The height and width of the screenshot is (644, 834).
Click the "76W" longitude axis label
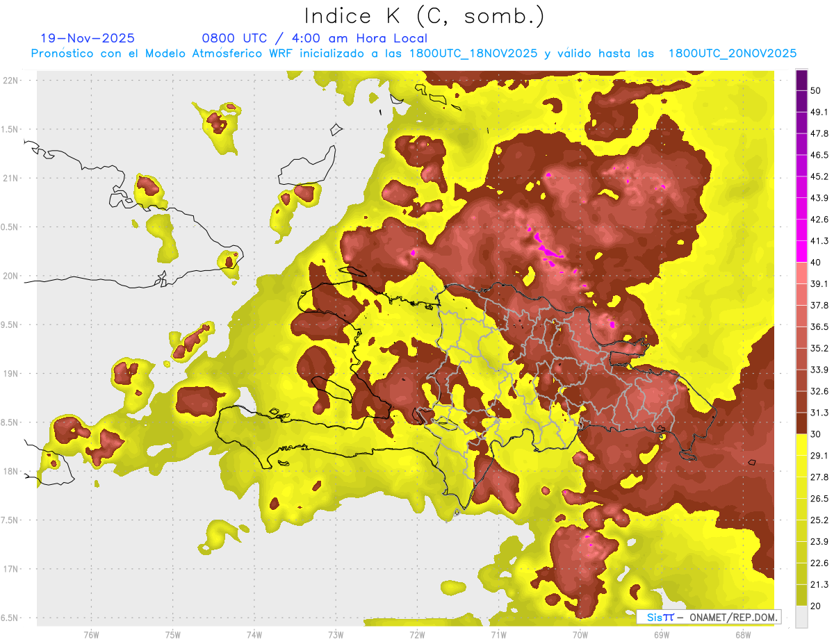pyautogui.click(x=91, y=635)
